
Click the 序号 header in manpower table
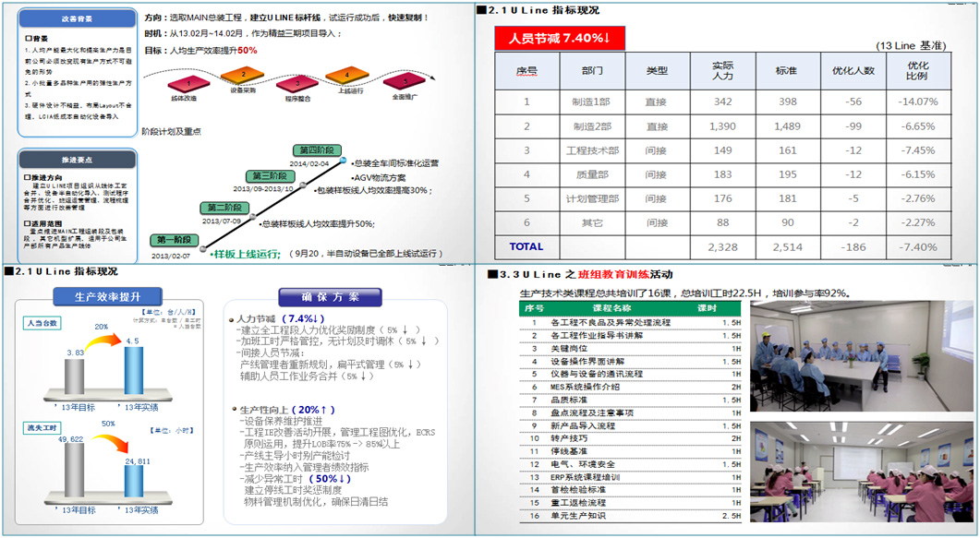point(526,70)
